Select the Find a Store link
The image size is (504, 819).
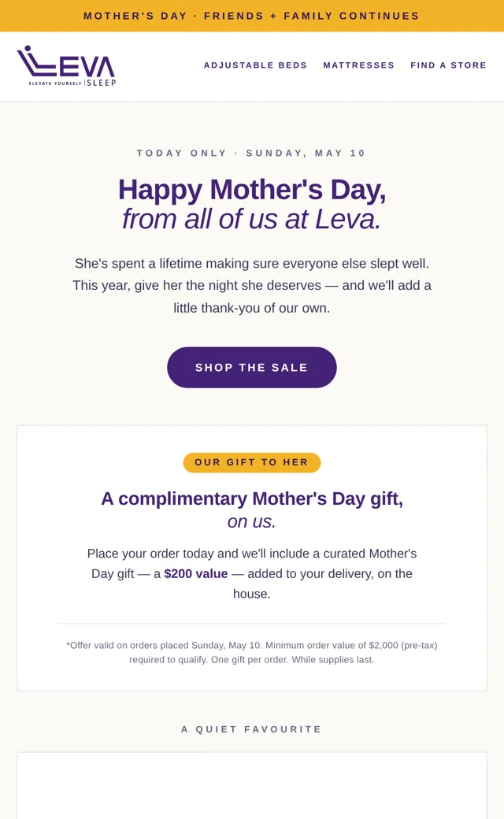click(x=448, y=65)
